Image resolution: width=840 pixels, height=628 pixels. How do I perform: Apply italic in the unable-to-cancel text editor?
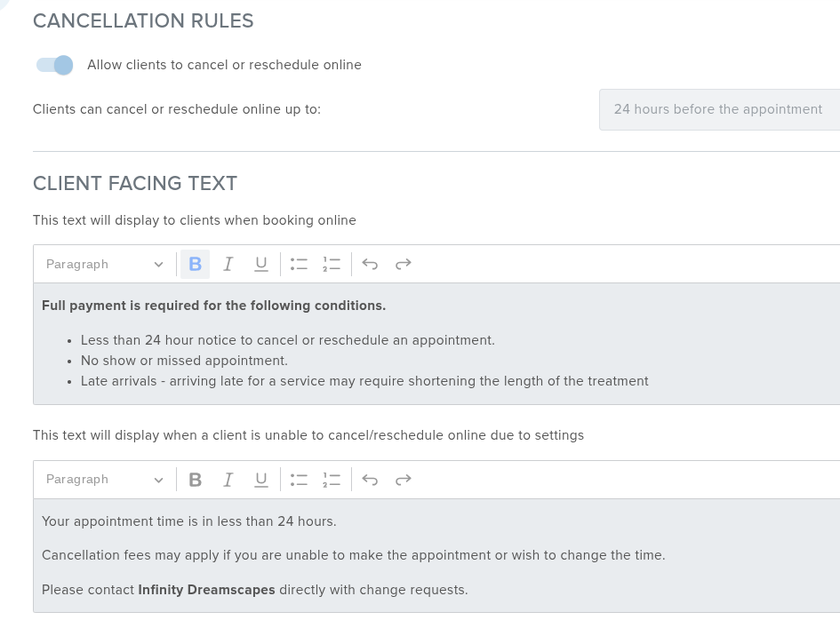click(x=228, y=480)
